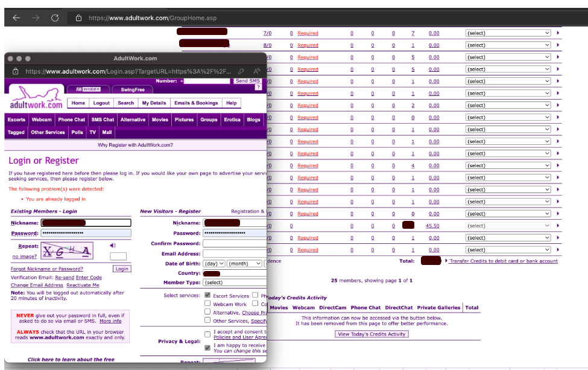Expand the Member Type select dropdown
The image size is (588, 370).
pyautogui.click(x=235, y=282)
